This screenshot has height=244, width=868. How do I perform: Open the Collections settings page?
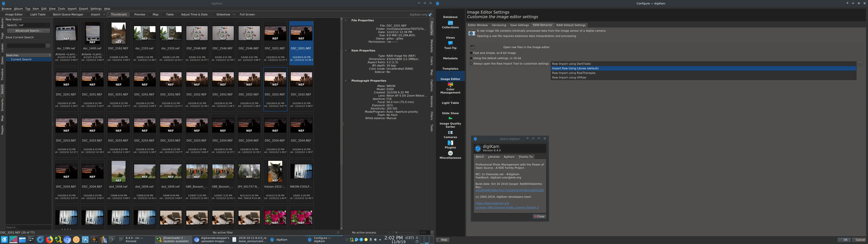pyautogui.click(x=450, y=25)
